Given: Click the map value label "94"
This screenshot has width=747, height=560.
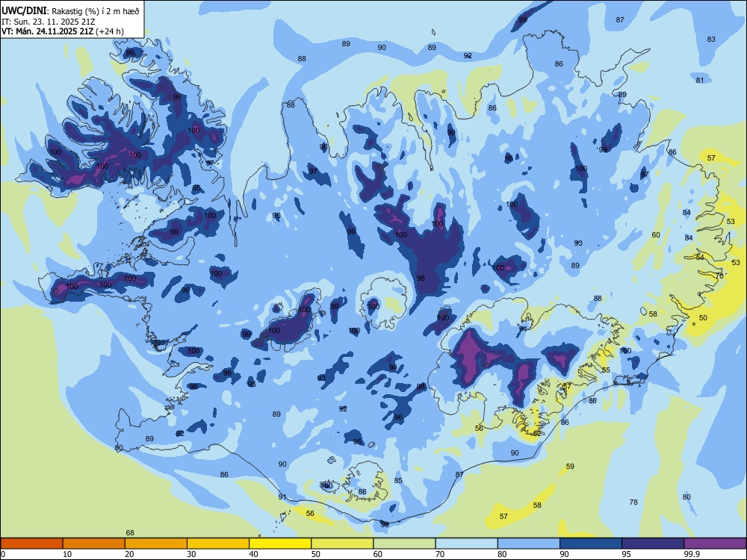Looking at the screenshot, I should (523, 329).
